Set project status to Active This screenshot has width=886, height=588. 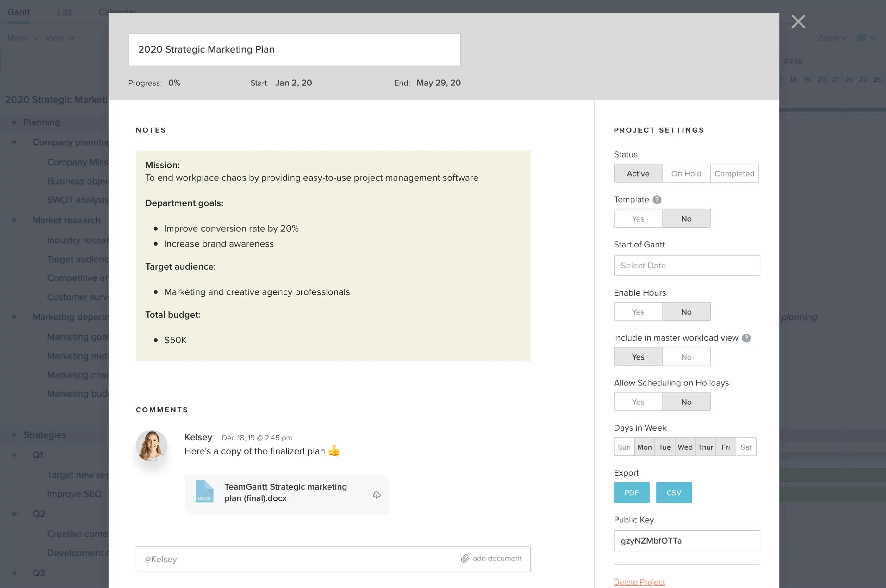pos(638,174)
